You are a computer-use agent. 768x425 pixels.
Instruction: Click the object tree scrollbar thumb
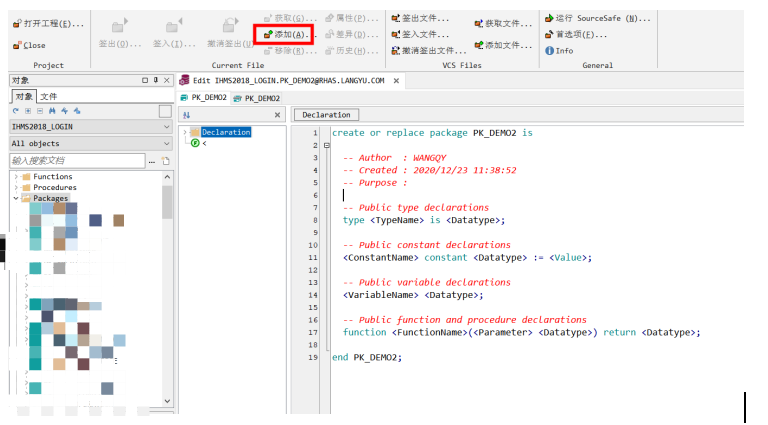[168, 202]
